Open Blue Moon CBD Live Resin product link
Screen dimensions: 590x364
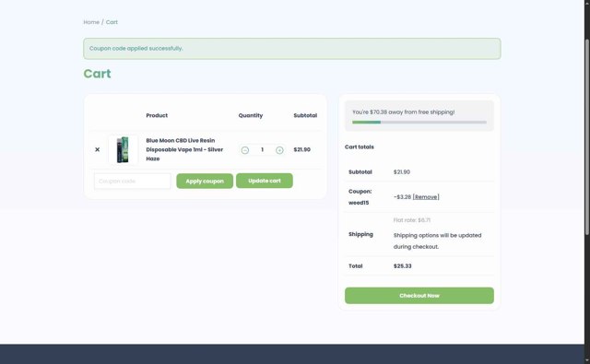[x=184, y=149]
